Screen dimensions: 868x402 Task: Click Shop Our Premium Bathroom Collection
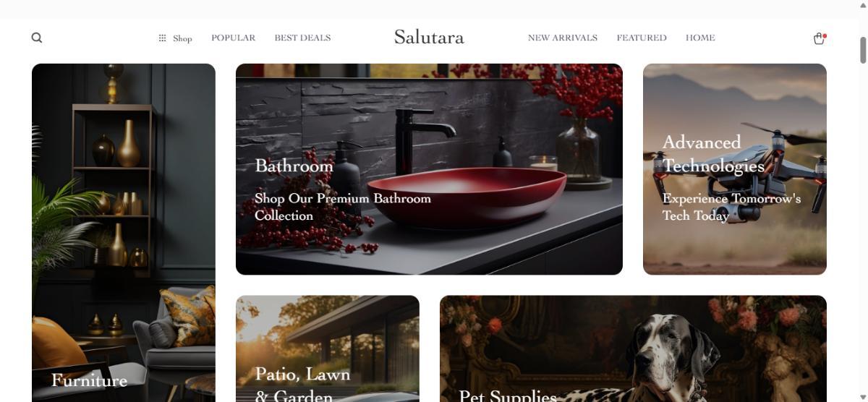(x=343, y=207)
